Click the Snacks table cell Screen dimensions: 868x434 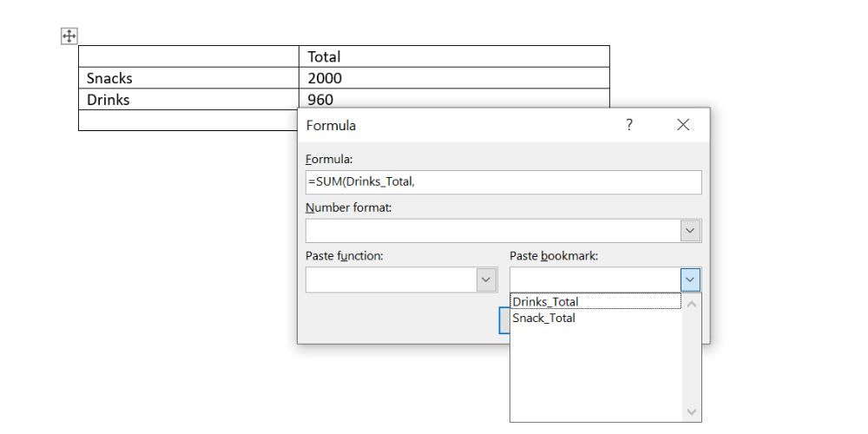point(188,78)
